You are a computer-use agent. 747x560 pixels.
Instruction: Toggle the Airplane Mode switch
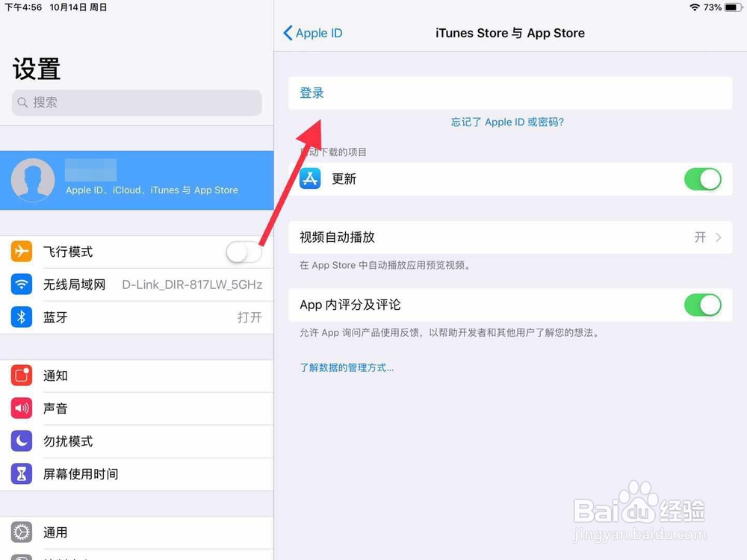click(x=244, y=252)
